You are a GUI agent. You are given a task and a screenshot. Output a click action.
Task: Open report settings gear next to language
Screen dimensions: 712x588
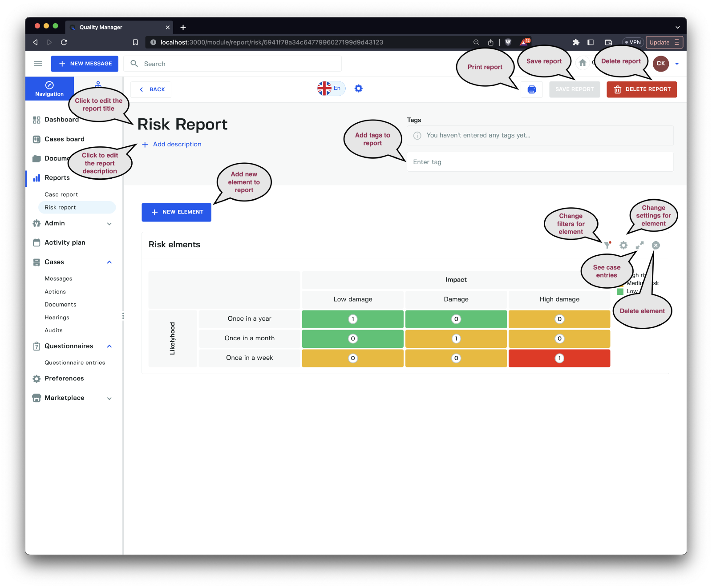coord(358,89)
